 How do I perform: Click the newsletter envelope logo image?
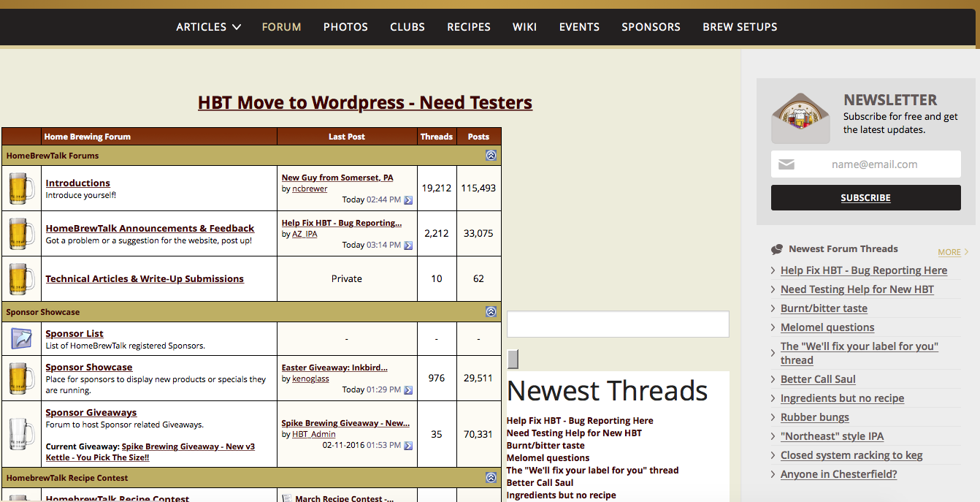(x=801, y=118)
